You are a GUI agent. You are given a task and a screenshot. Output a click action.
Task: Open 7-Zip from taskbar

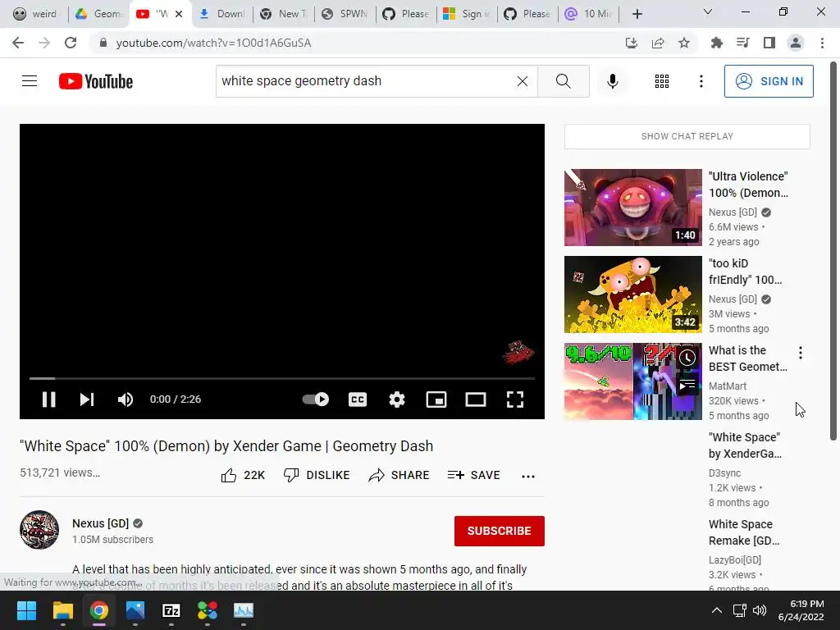click(x=171, y=610)
